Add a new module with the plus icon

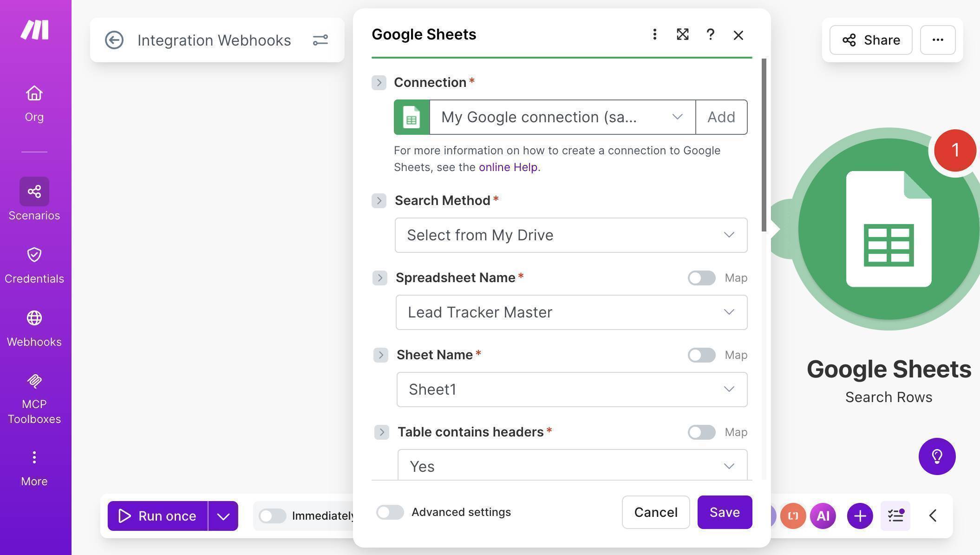tap(859, 515)
